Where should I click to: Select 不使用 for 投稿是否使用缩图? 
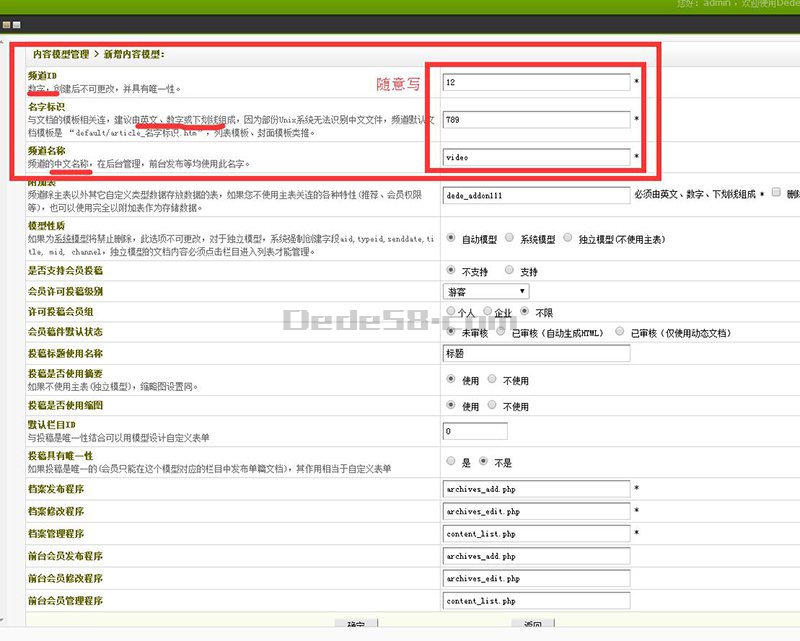492,406
